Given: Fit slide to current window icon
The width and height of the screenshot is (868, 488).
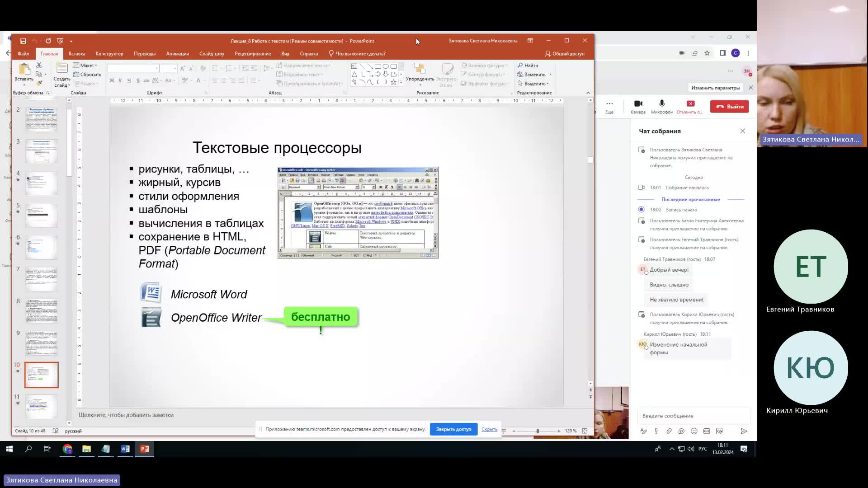Looking at the screenshot, I should pyautogui.click(x=585, y=431).
